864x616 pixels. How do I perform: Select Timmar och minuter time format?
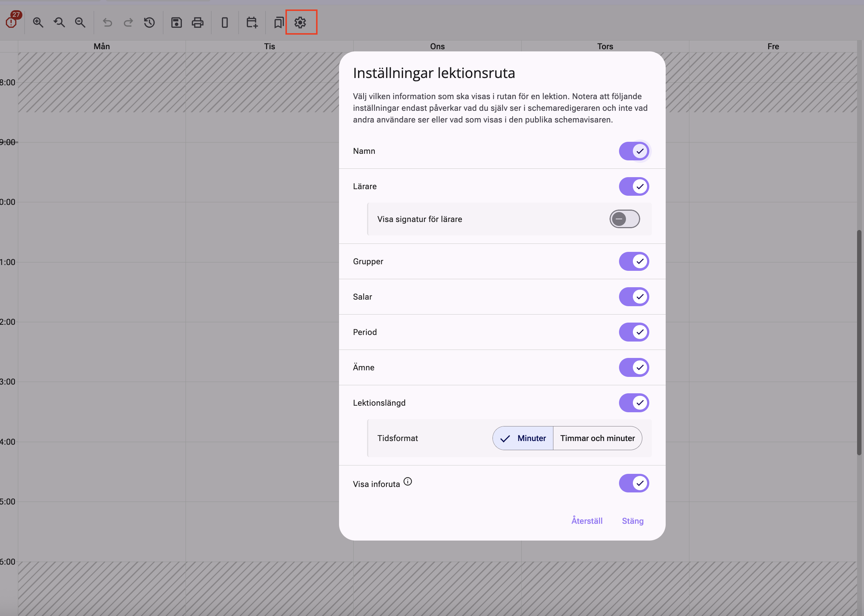(x=598, y=438)
